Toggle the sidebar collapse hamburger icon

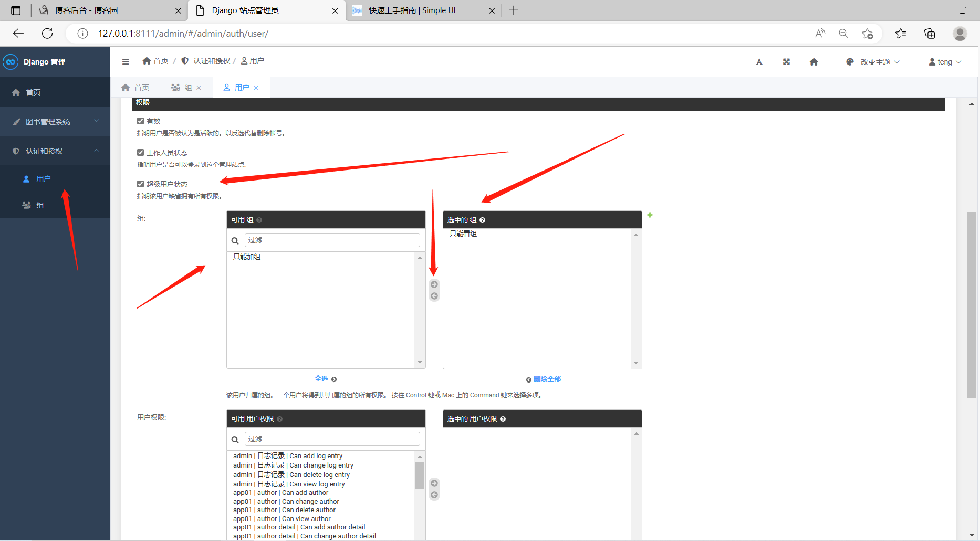[x=126, y=61]
